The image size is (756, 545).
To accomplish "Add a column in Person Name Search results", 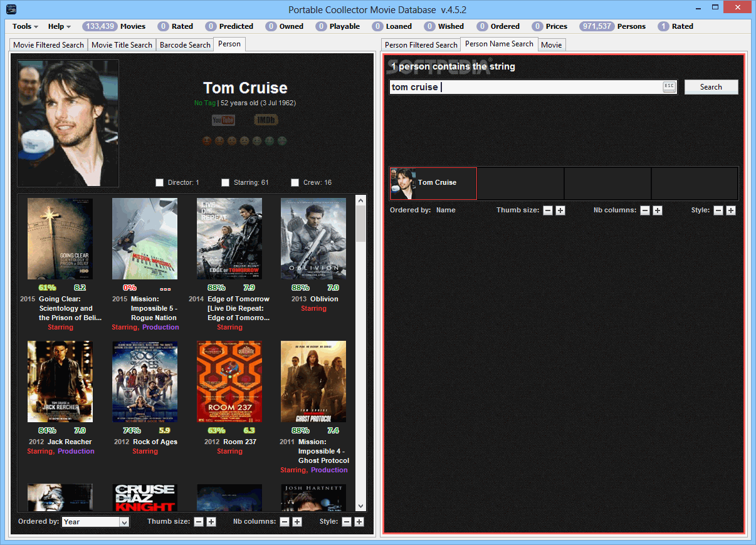I will [658, 210].
